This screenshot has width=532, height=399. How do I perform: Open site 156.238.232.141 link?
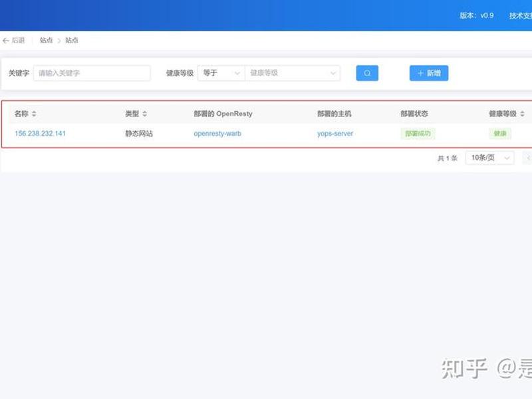[x=40, y=134]
